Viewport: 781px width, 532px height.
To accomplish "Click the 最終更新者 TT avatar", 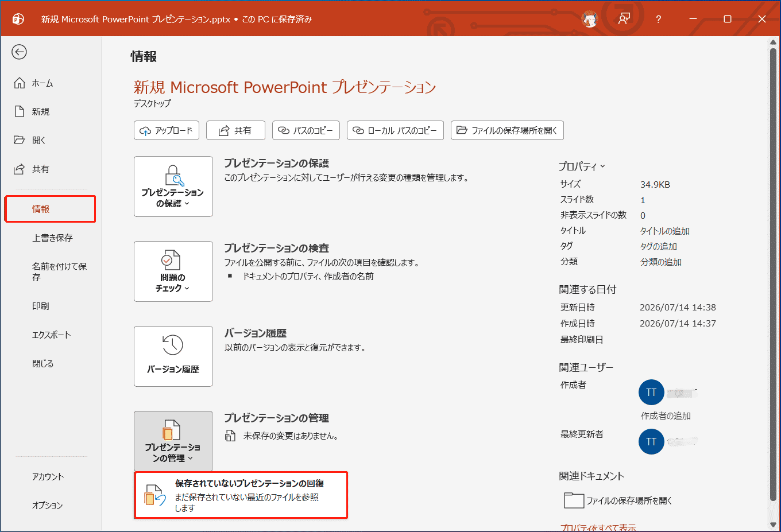I will pyautogui.click(x=651, y=442).
